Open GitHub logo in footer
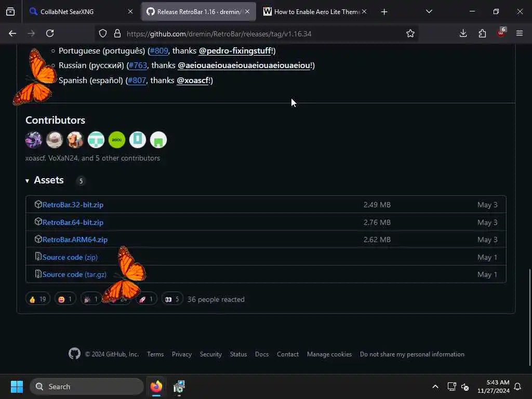Screen dimensions: 532x399 point(74,354)
